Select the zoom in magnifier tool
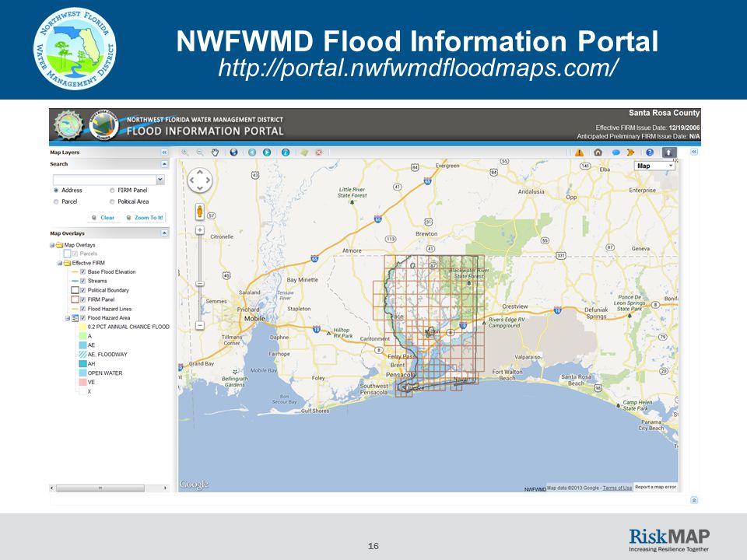 pyautogui.click(x=185, y=152)
